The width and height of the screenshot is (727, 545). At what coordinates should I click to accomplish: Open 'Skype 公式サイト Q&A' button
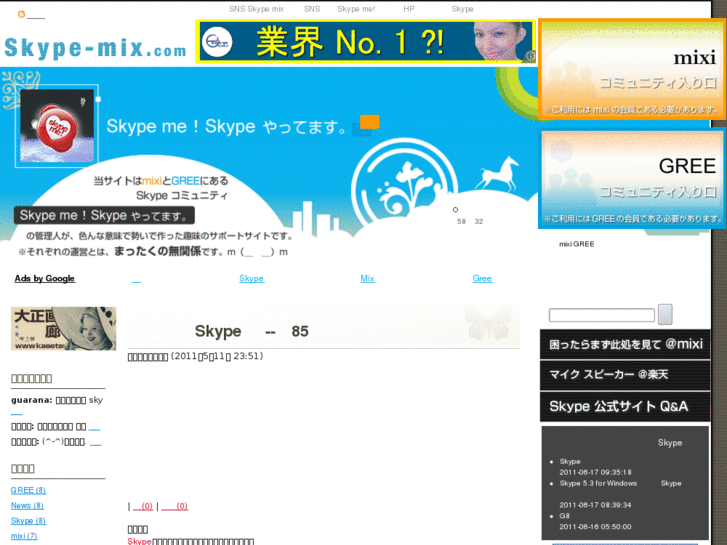625,406
